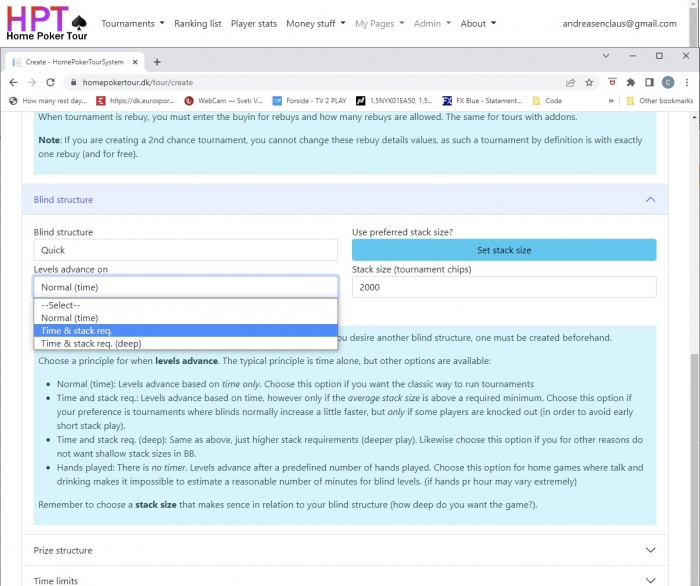The height and width of the screenshot is (586, 700).
Task: Bookmark this page with the star icon
Action: pyautogui.click(x=589, y=83)
